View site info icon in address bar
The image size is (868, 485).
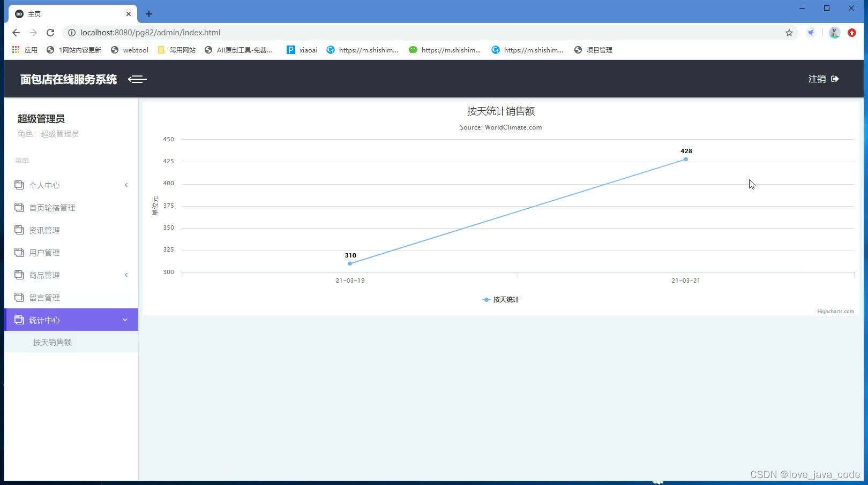71,33
